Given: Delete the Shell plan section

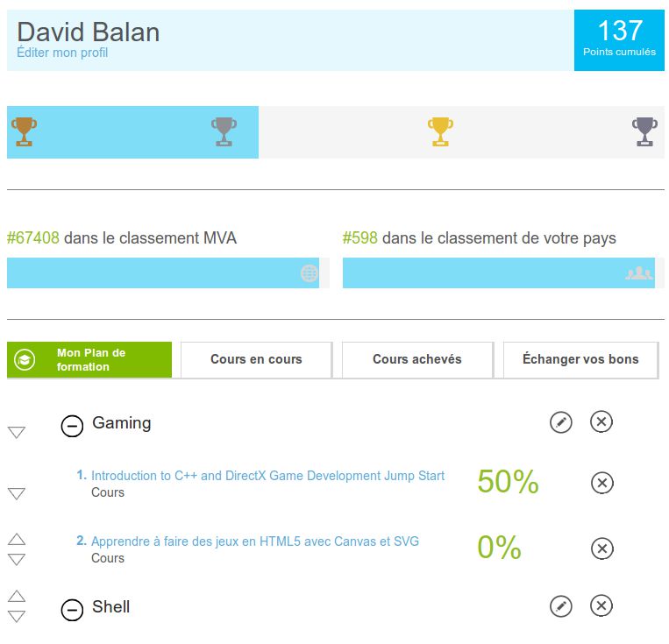Looking at the screenshot, I should coord(601,605).
